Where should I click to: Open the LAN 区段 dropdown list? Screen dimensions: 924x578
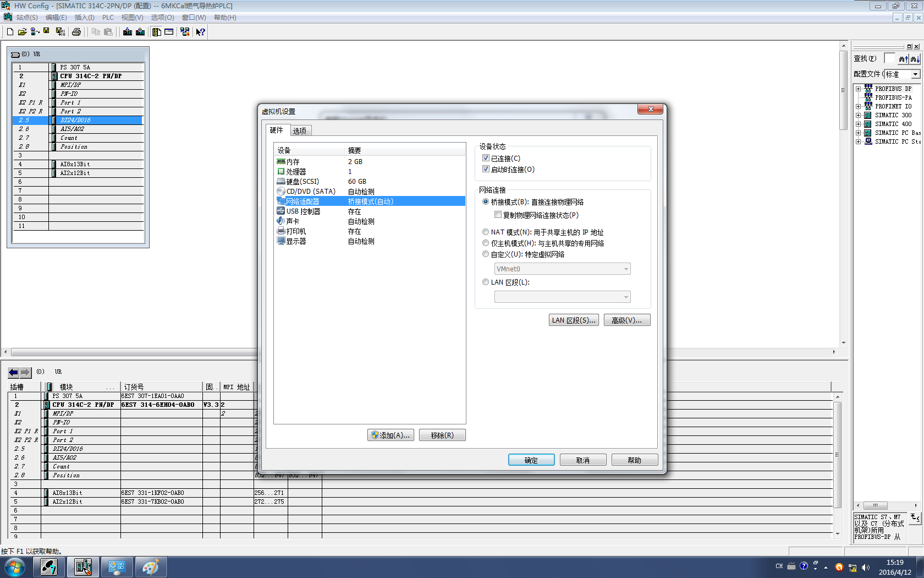click(562, 297)
